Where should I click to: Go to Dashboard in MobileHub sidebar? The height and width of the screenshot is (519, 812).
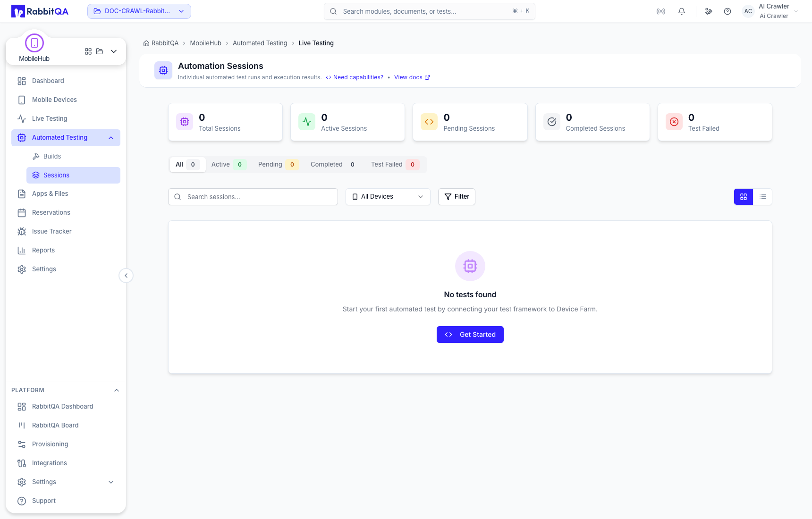(x=66, y=81)
